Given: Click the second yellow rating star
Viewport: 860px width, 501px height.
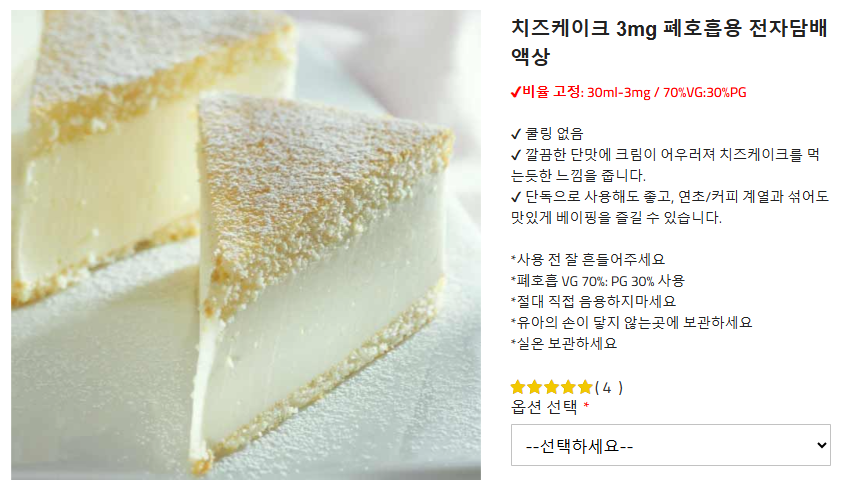Looking at the screenshot, I should pos(535,387).
